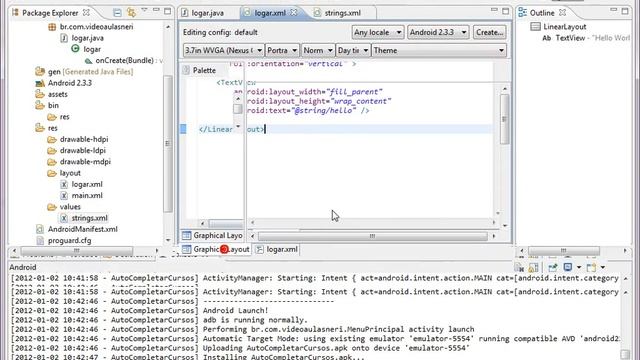Open the Open Console dropdown arrow
The image size is (640, 360).
603,268
